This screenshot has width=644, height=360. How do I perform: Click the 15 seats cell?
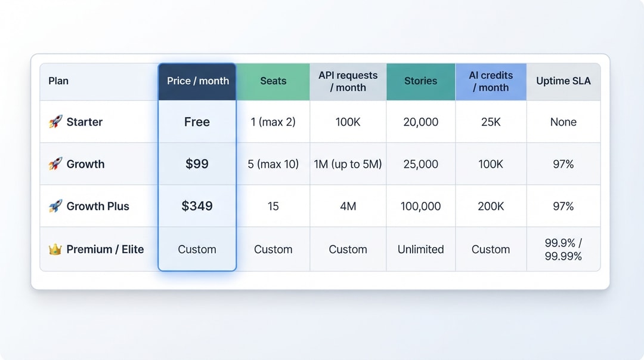tap(273, 206)
